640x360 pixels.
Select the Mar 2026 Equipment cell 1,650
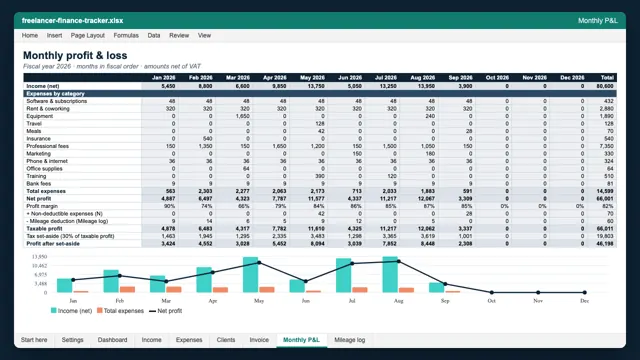234,116
